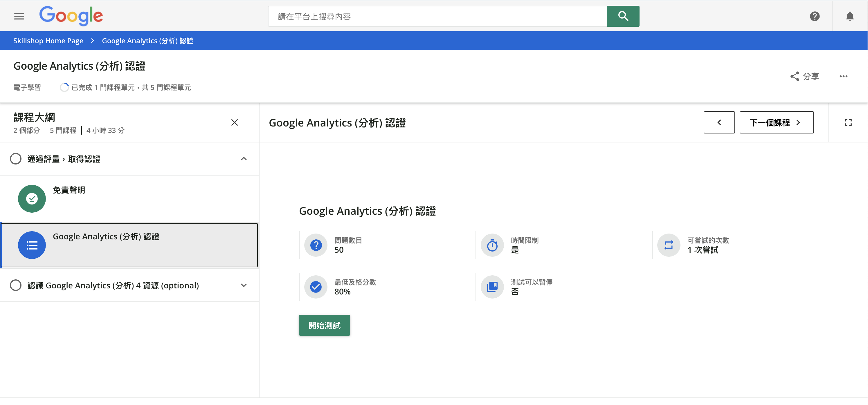This screenshot has height=405, width=868.
Task: Click the green search magnifier button
Action: [623, 16]
